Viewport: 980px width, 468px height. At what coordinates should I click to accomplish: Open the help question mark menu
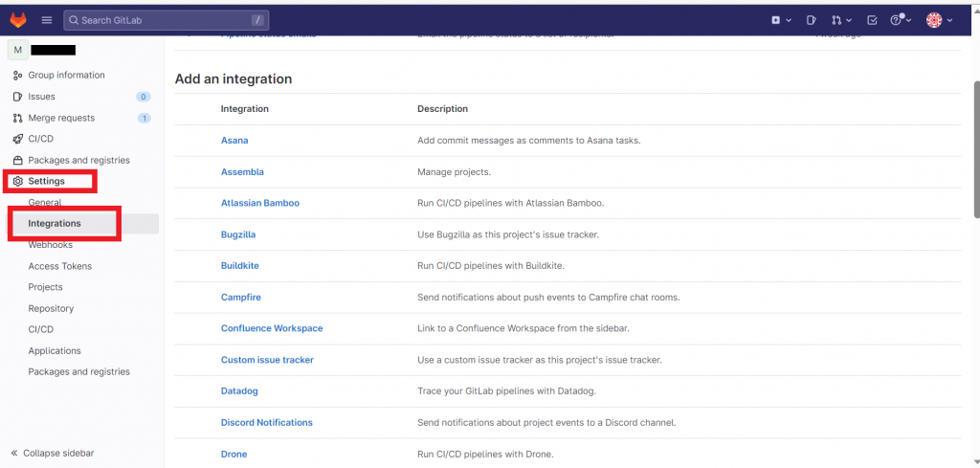pyautogui.click(x=901, y=20)
